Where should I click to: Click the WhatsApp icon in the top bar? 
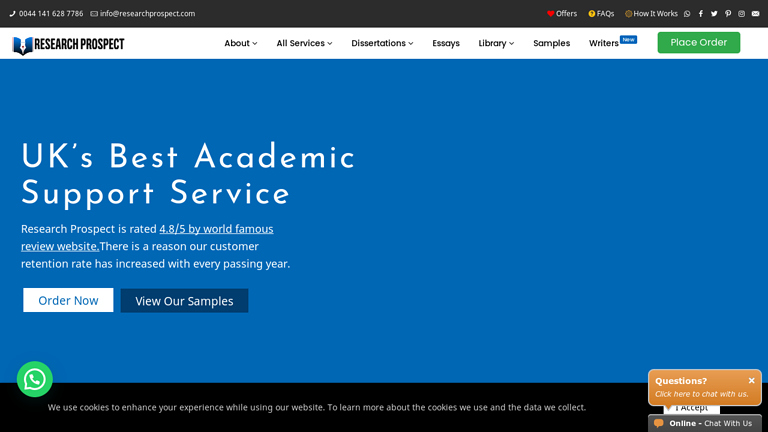(687, 14)
